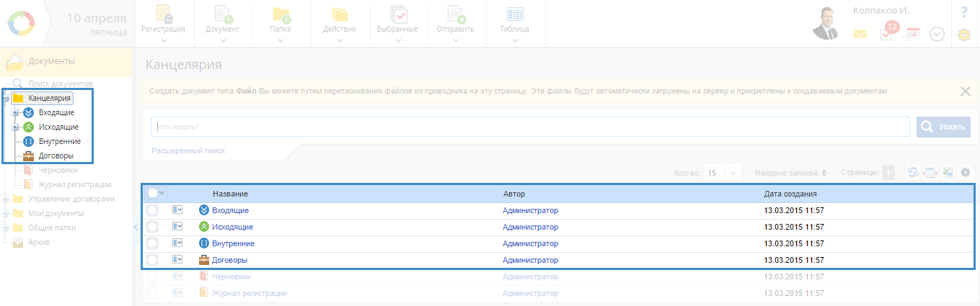Open the Кол-во records per page dropdown

pos(723,173)
